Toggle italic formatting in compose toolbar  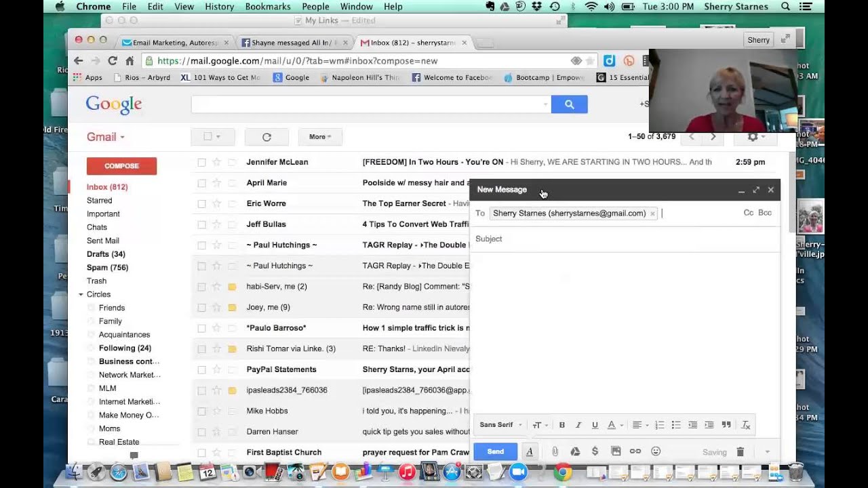[x=578, y=425]
